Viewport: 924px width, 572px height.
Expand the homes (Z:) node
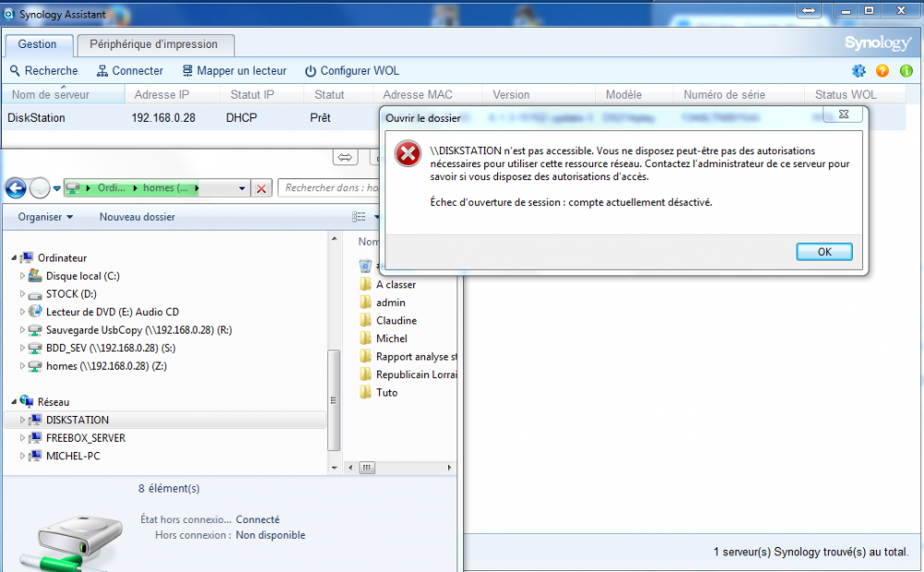point(22,366)
